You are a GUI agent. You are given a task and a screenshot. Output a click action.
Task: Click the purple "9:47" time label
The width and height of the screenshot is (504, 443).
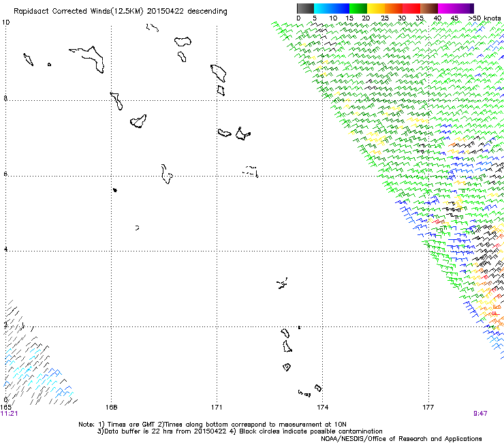(480, 414)
